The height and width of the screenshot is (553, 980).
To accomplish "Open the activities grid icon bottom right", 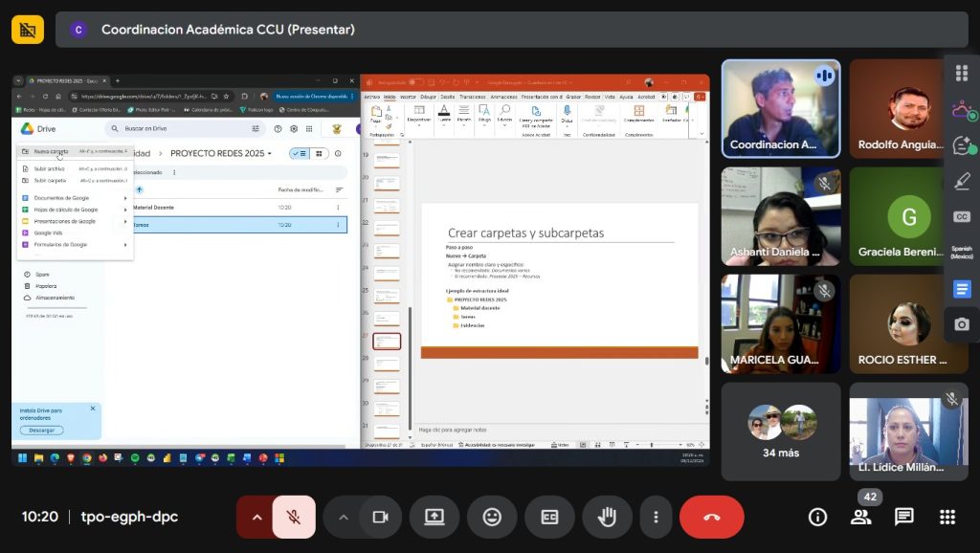I will pyautogui.click(x=947, y=517).
